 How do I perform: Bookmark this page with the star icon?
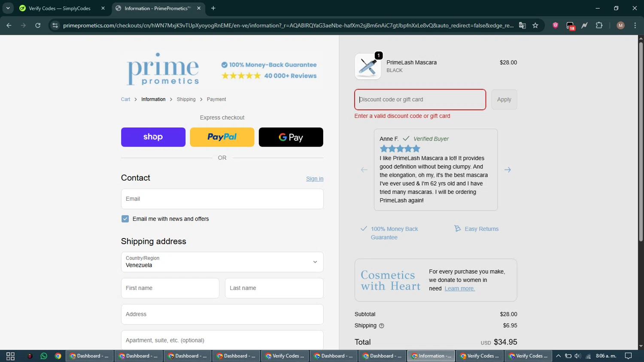(535, 25)
